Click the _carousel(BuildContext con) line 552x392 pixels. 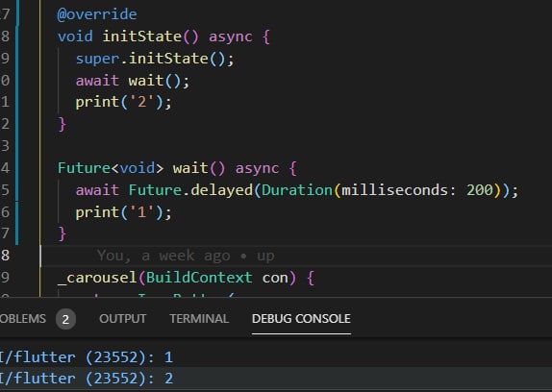186,278
